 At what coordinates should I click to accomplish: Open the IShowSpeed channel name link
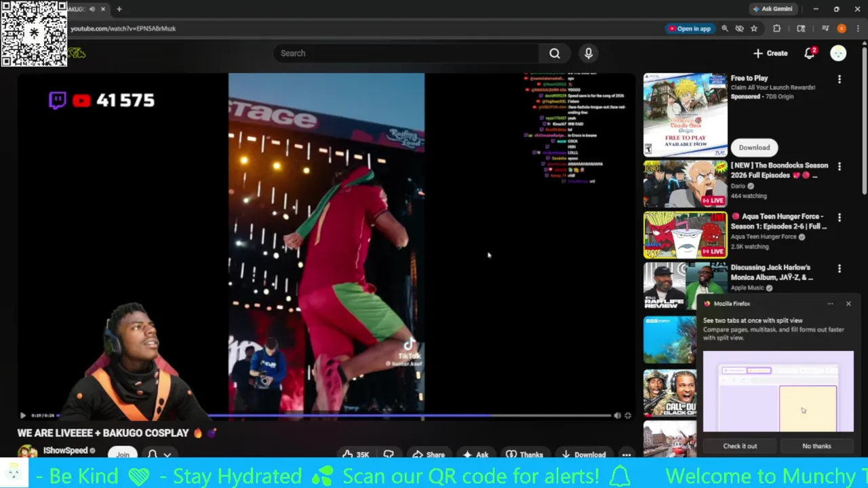click(x=65, y=451)
